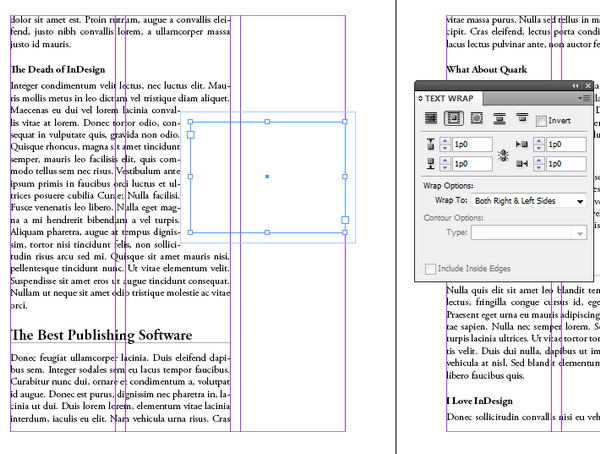Click the Right Offset icon

[522, 163]
